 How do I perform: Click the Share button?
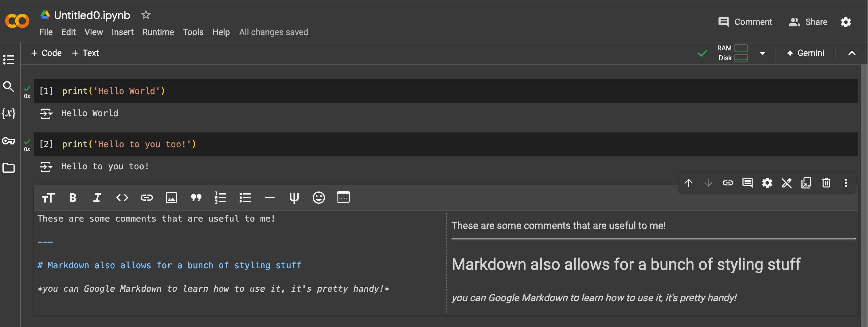[x=808, y=22]
